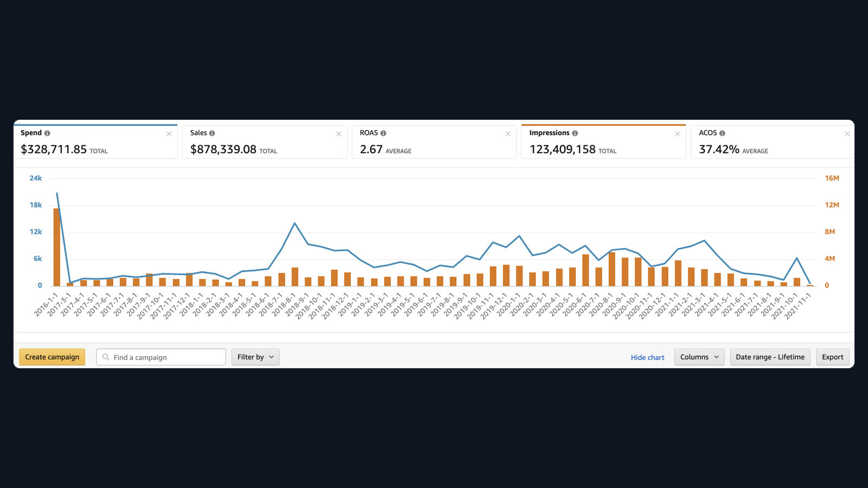This screenshot has width=868, height=488.
Task: Remove the Sales metric card
Action: (339, 134)
